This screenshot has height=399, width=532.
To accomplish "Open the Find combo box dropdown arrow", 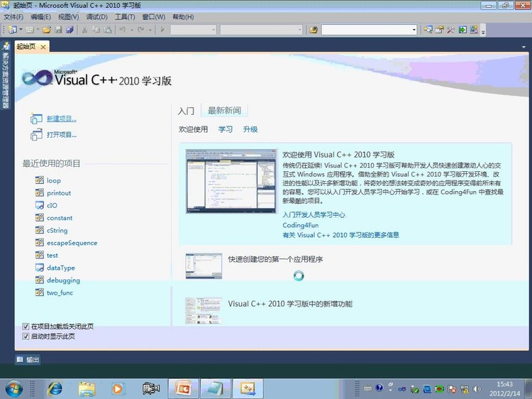I will [x=414, y=30].
